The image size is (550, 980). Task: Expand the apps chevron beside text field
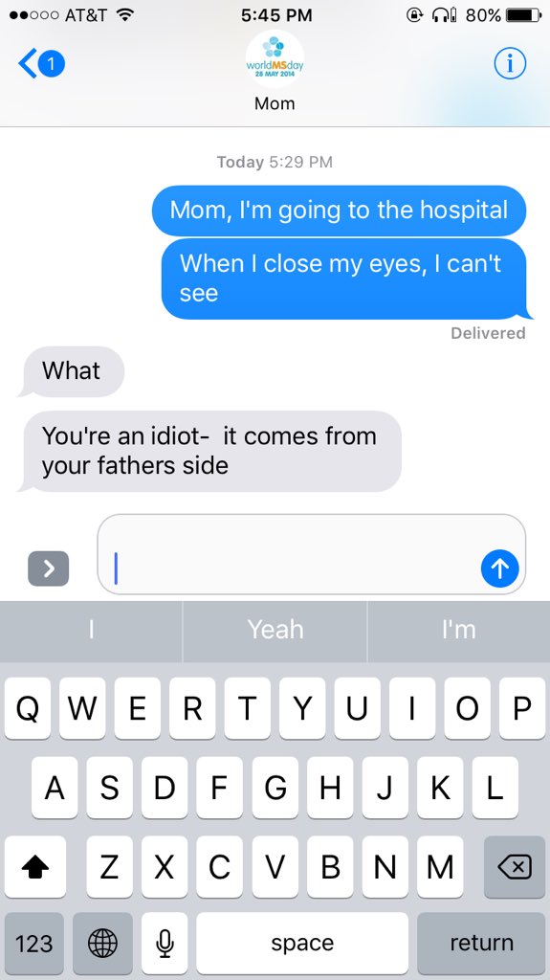click(x=48, y=568)
